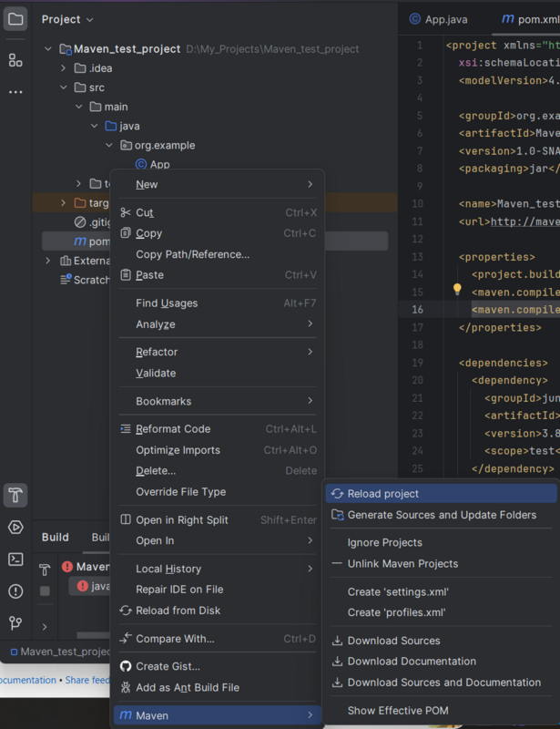Click the Download Sources arrow icon

pyautogui.click(x=338, y=641)
